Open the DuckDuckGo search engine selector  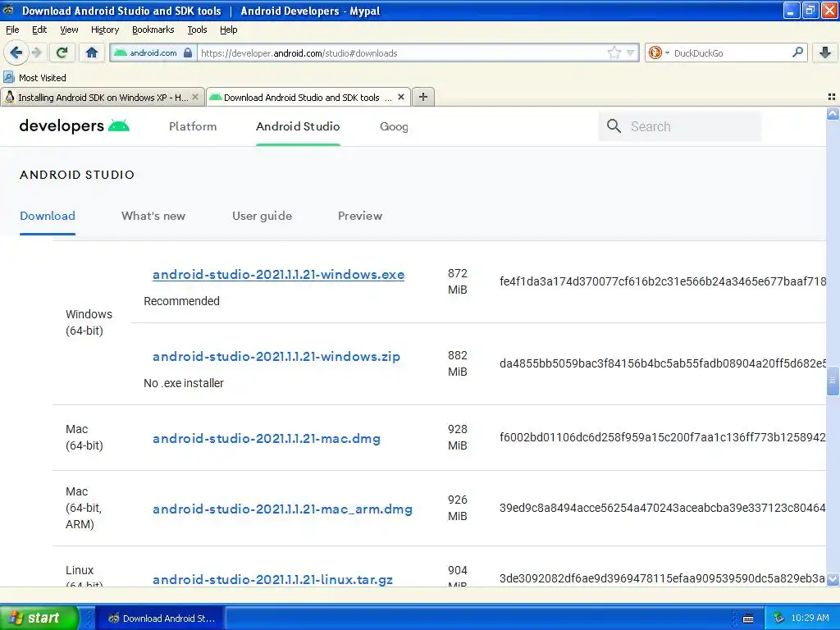tap(659, 52)
